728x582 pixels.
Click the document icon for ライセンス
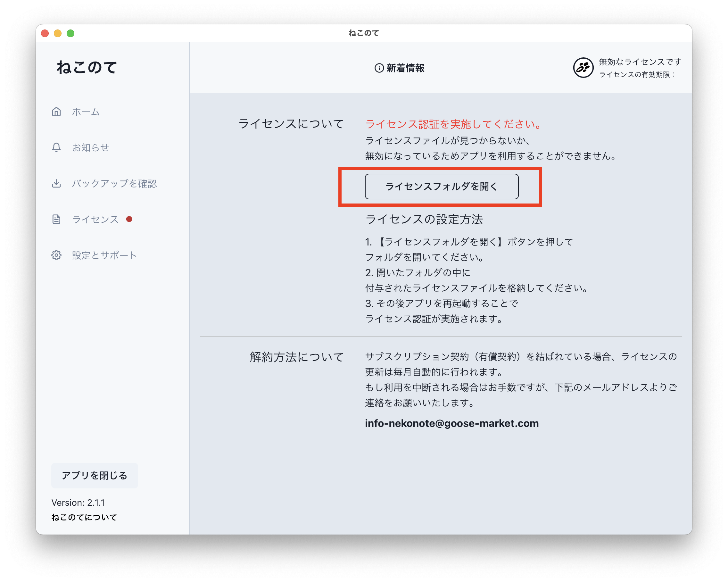tap(56, 219)
